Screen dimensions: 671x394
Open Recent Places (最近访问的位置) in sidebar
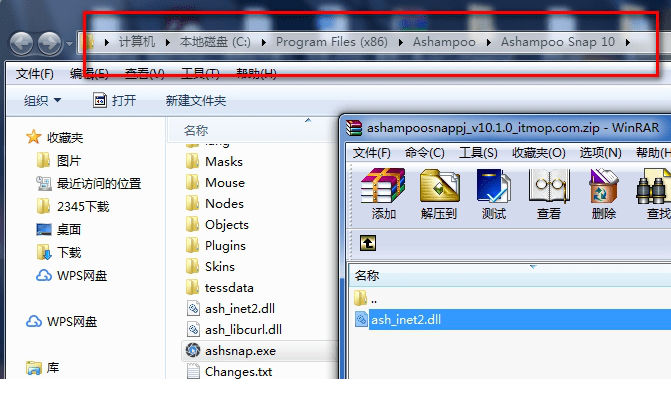click(89, 184)
